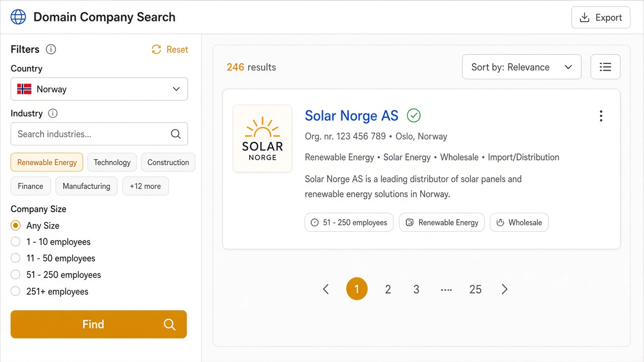
Task: Select the Technology industry chip
Action: 112,162
